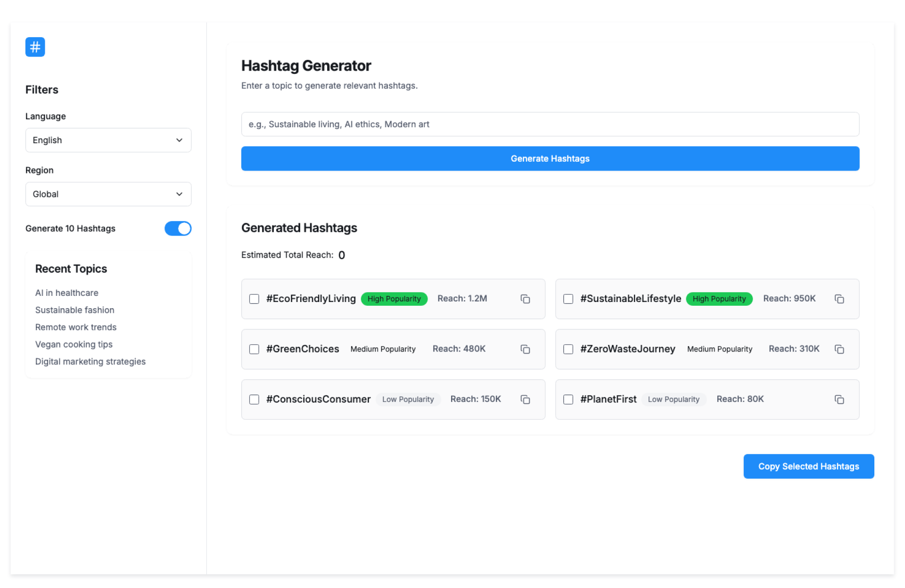Disable the Generate 10 Hashtags toggle
905x588 pixels.
(x=178, y=229)
